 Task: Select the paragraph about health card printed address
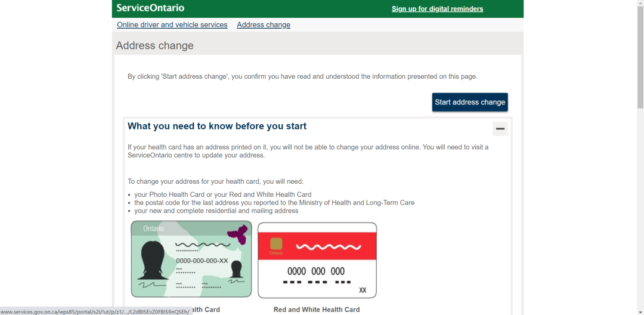click(x=308, y=151)
